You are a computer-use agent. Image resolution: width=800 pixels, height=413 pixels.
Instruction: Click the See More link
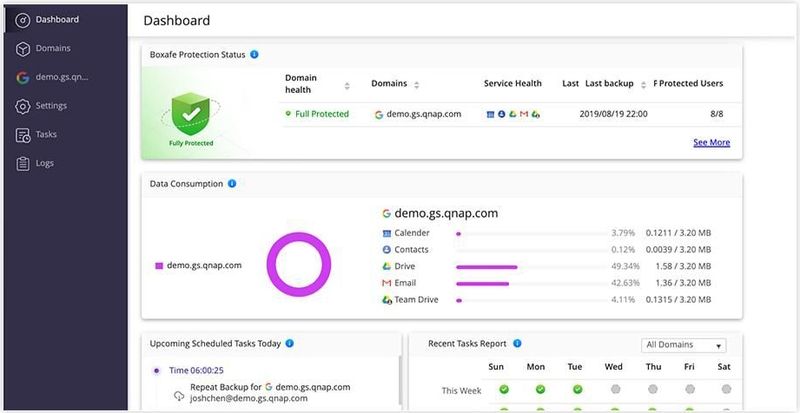pyautogui.click(x=711, y=142)
